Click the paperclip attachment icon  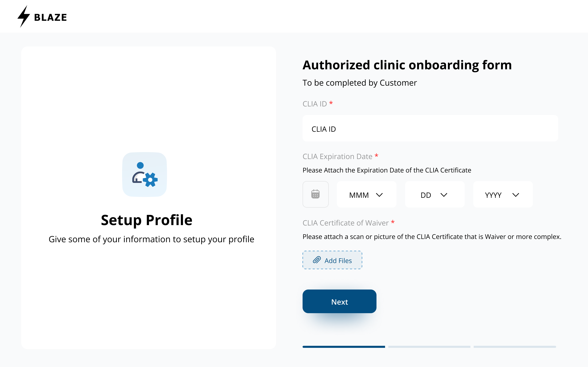pyautogui.click(x=317, y=260)
